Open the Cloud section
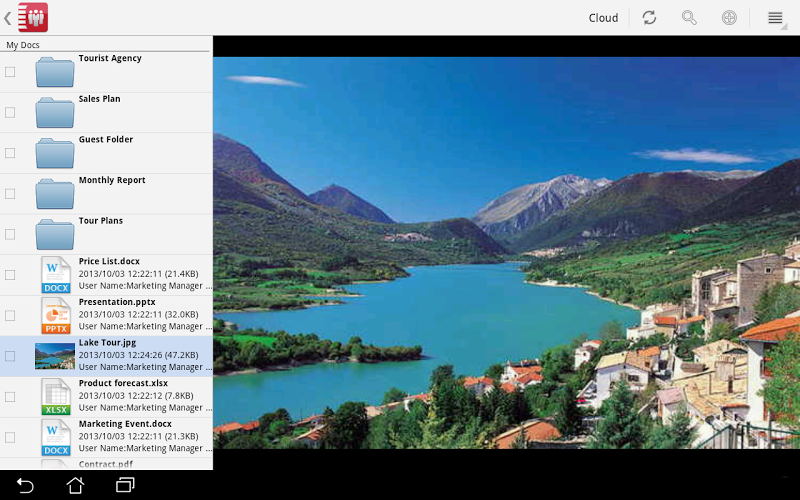The image size is (800, 500). 603,18
